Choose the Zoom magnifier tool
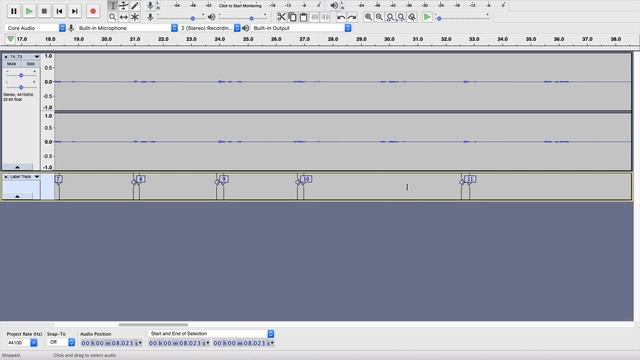This screenshot has height=360, width=640. pos(113,17)
